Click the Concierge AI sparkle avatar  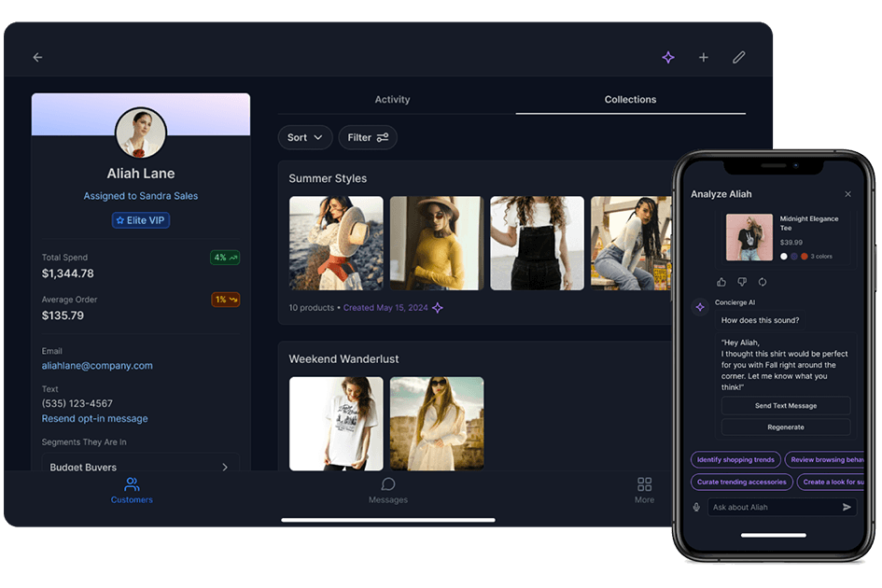[x=700, y=307]
